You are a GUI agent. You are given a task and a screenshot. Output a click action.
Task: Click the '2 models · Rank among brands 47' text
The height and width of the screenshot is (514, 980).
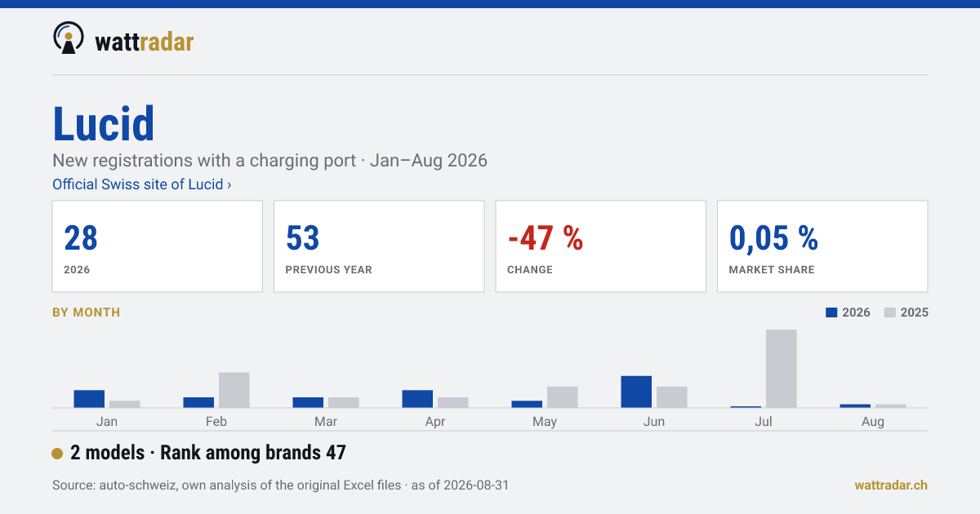pyautogui.click(x=208, y=453)
